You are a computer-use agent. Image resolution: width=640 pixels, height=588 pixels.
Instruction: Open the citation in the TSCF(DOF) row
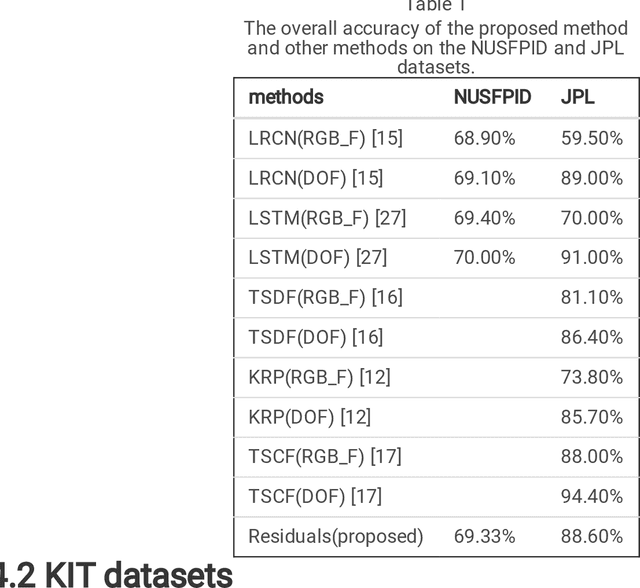366,496
